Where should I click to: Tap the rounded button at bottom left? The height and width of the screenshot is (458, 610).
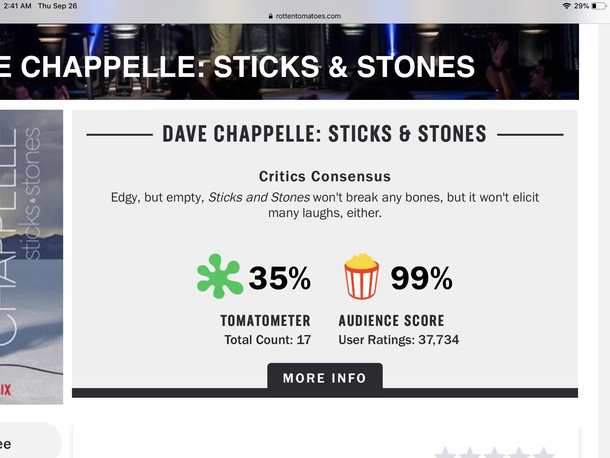click(x=29, y=442)
